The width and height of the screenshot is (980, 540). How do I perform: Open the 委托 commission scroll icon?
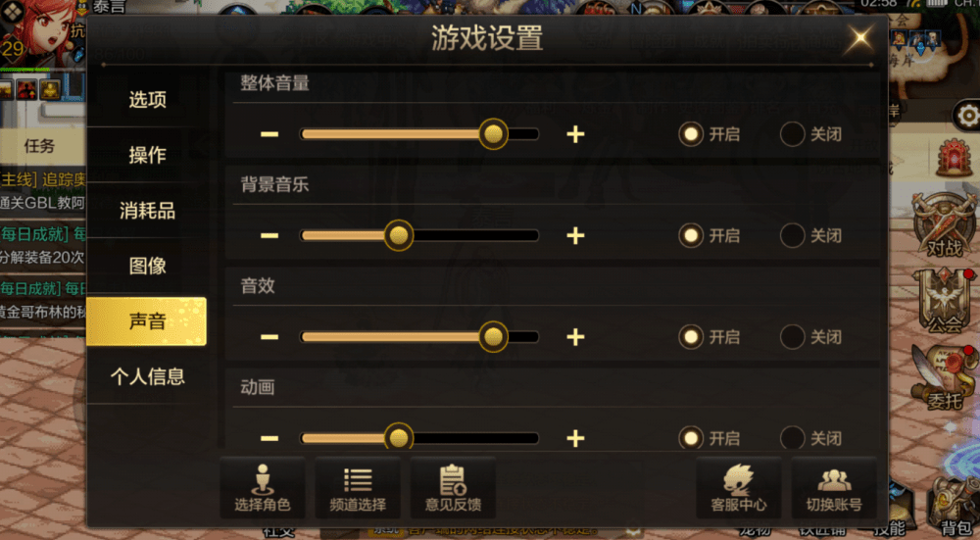coord(945,377)
